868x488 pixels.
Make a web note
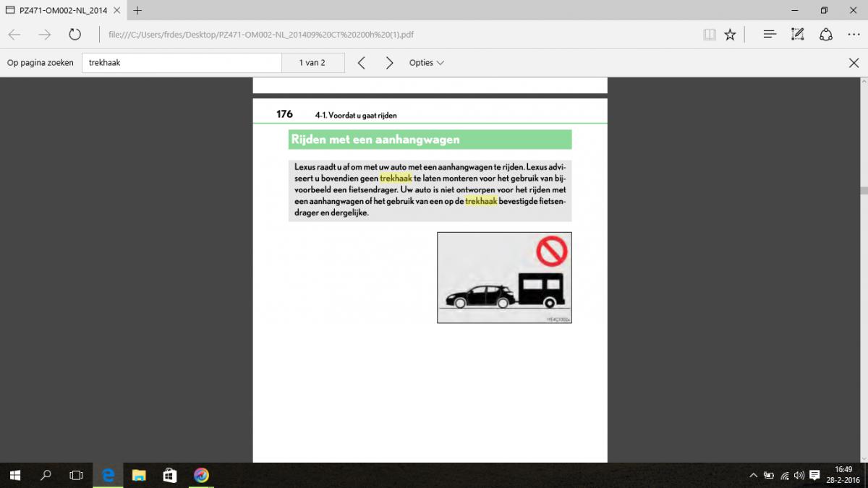click(x=798, y=34)
